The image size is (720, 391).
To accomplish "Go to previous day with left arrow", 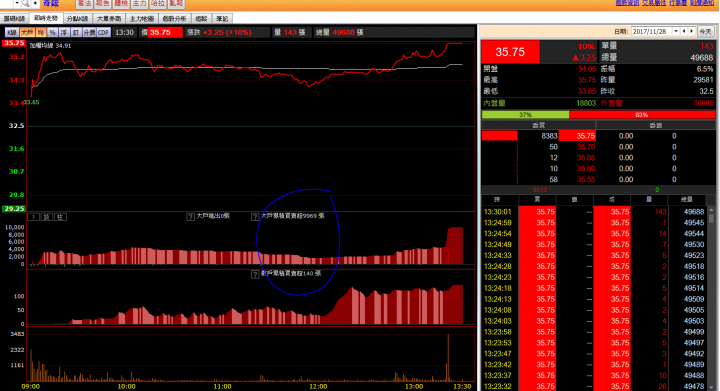I will (x=684, y=31).
